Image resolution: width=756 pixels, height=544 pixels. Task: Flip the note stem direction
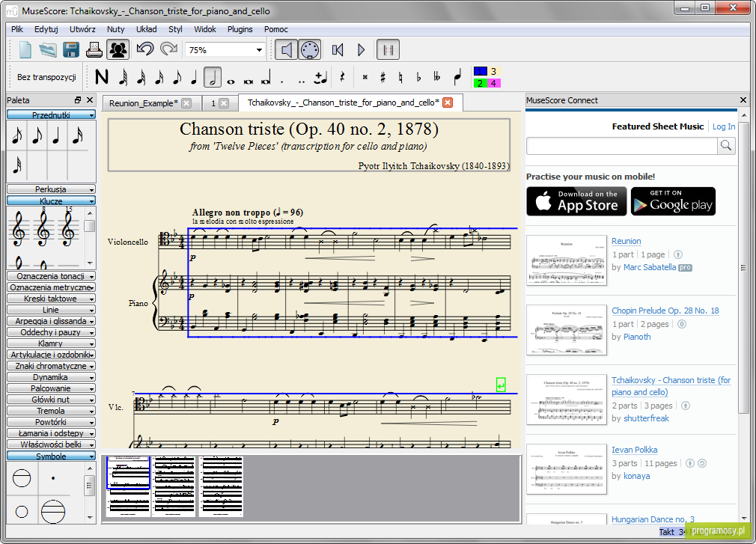click(457, 77)
